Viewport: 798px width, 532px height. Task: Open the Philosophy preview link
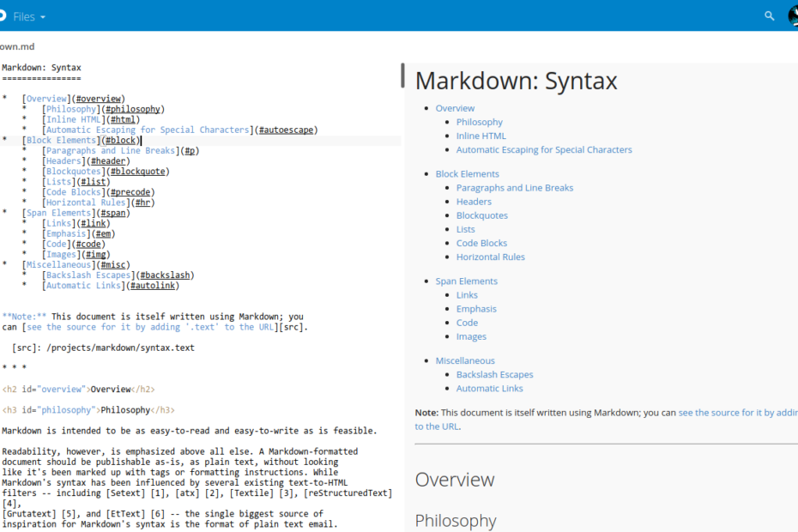480,122
